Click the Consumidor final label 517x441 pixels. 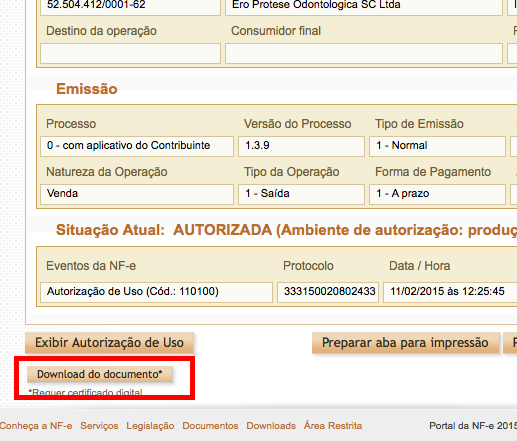click(276, 31)
